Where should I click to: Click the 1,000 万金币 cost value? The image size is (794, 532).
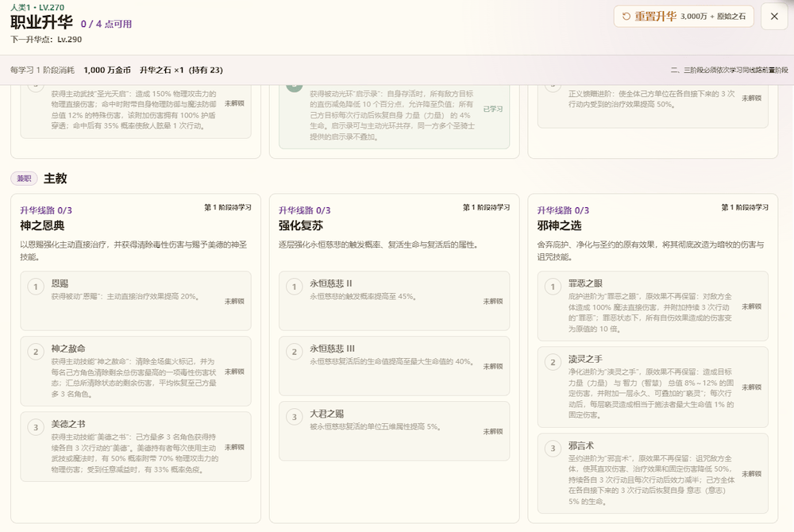pyautogui.click(x=107, y=70)
